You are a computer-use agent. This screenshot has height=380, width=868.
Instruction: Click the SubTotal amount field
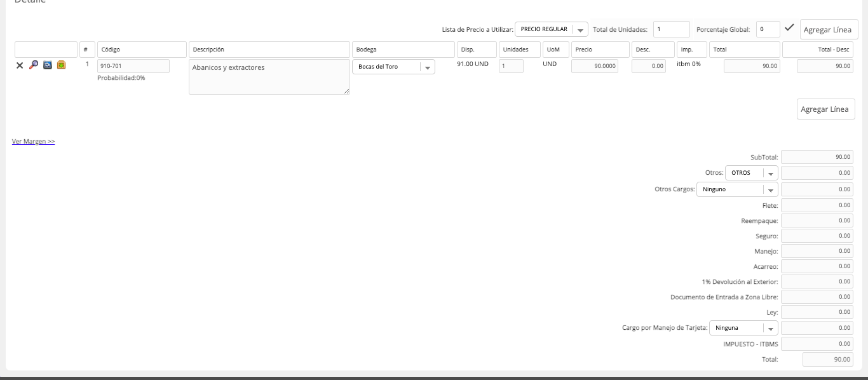[x=817, y=157]
